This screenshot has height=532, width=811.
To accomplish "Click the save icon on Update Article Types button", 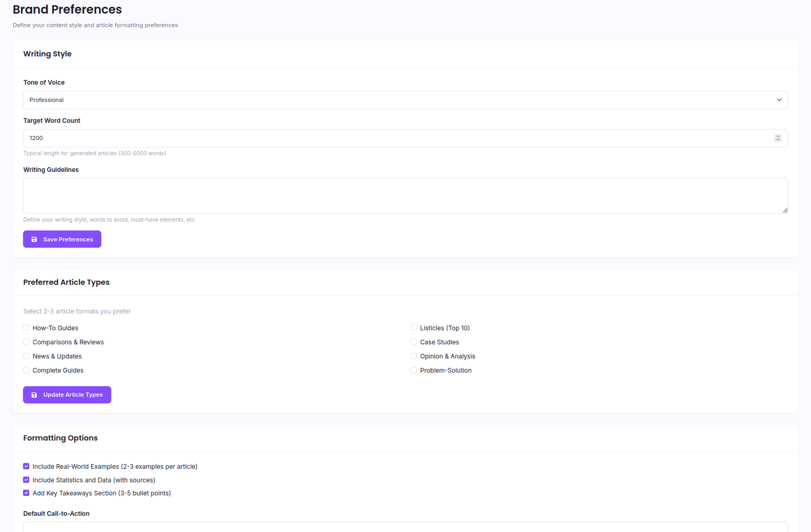I will click(34, 395).
